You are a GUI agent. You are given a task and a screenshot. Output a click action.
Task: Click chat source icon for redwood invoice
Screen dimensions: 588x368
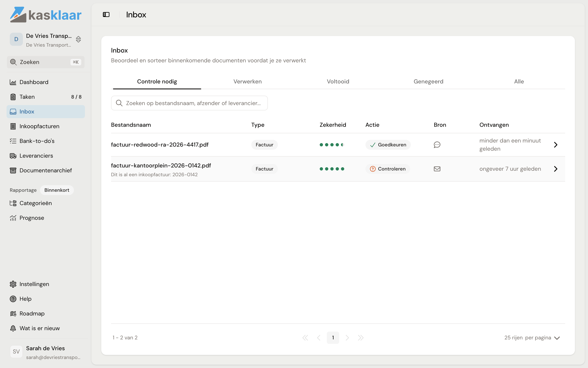[x=437, y=145]
